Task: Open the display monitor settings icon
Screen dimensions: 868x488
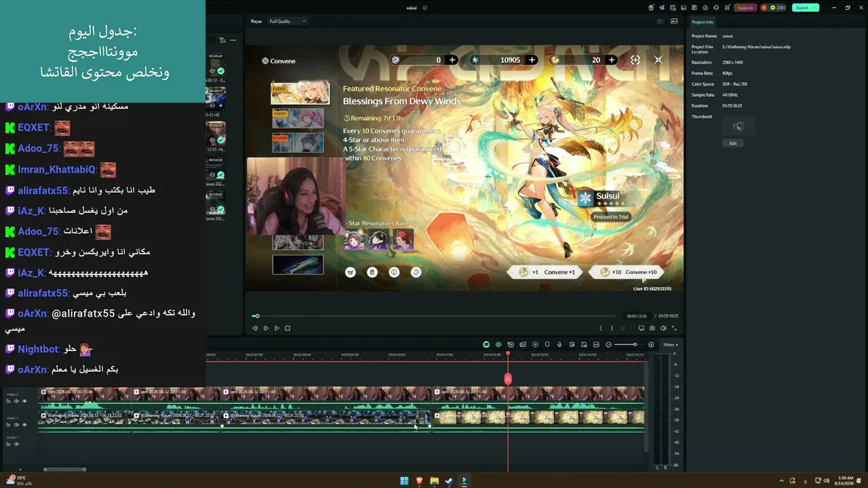Action: [642, 328]
